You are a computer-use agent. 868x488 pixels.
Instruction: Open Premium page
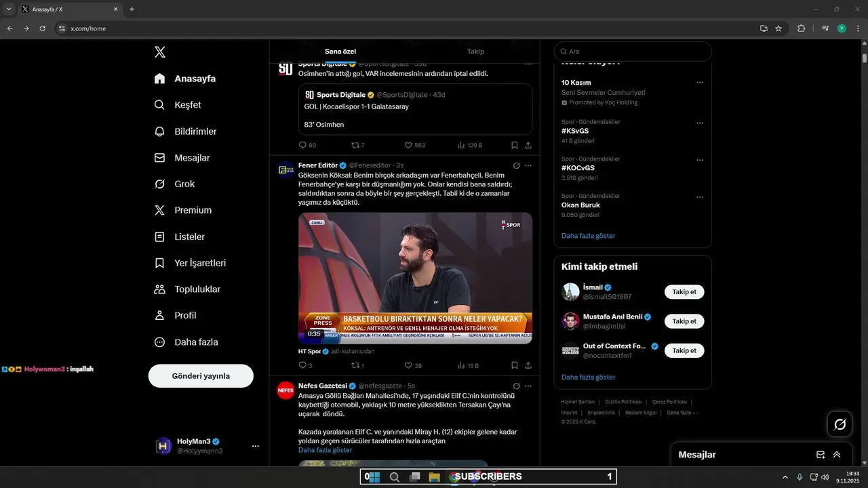pos(183,210)
